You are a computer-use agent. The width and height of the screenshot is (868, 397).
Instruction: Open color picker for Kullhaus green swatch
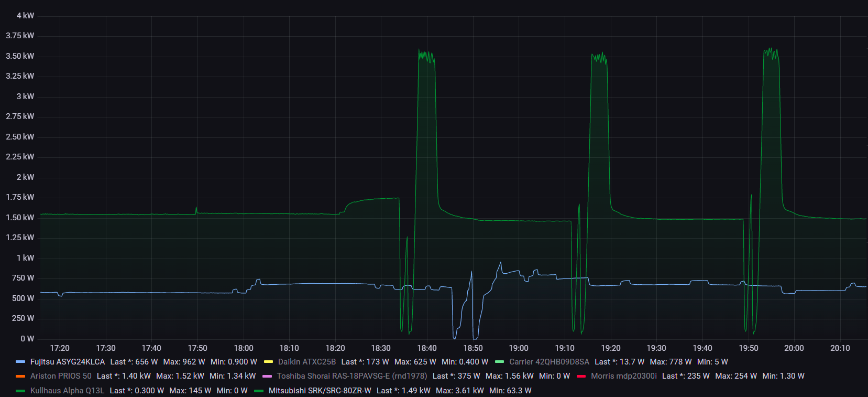(x=20, y=391)
